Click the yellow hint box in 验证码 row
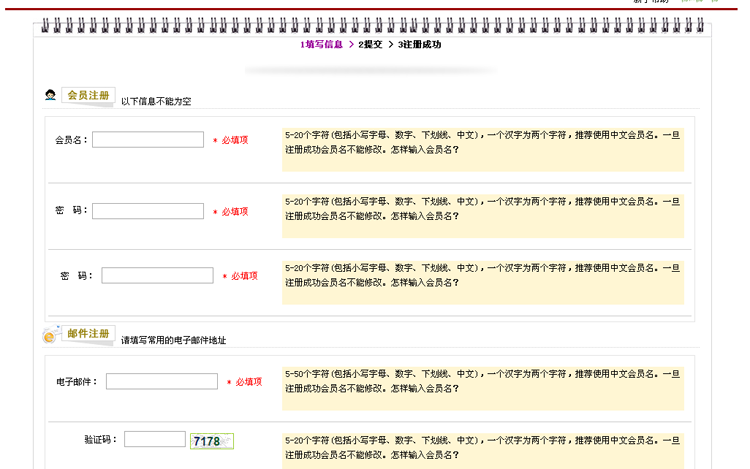Screen dimensions: 750x469 483,451
